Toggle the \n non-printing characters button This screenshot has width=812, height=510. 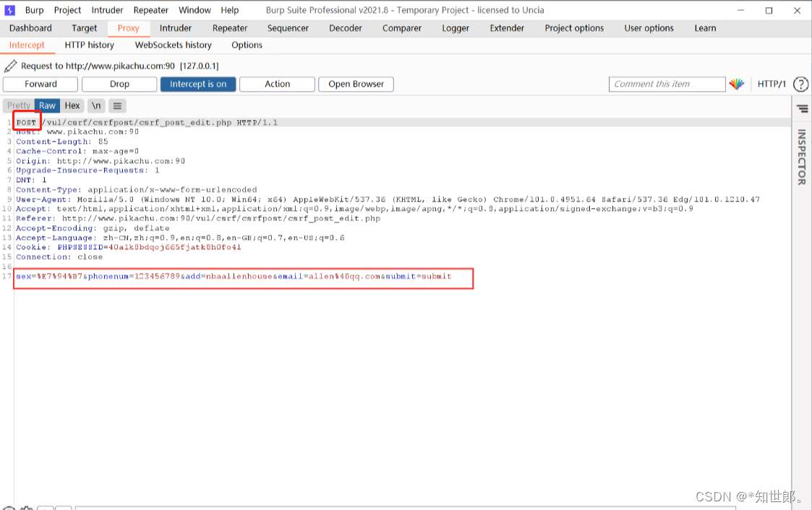[x=96, y=105]
